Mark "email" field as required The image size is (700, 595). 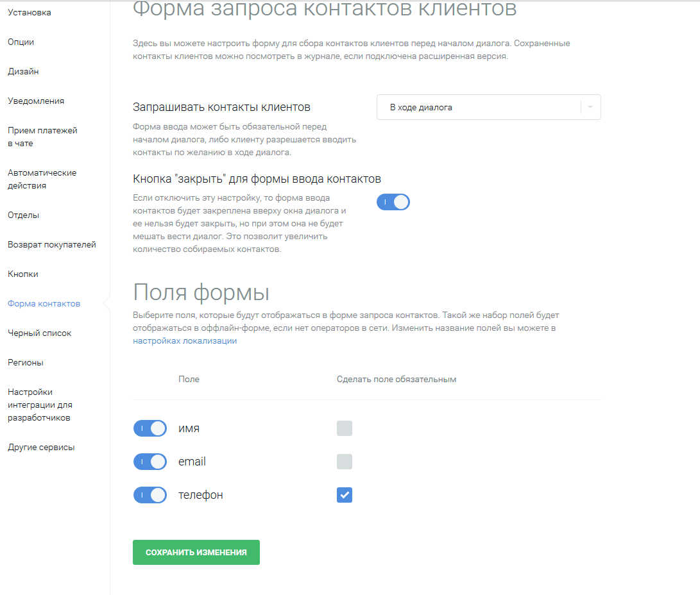coord(345,462)
